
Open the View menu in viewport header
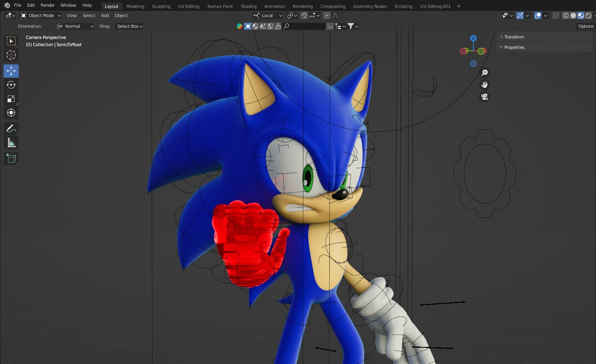click(72, 16)
